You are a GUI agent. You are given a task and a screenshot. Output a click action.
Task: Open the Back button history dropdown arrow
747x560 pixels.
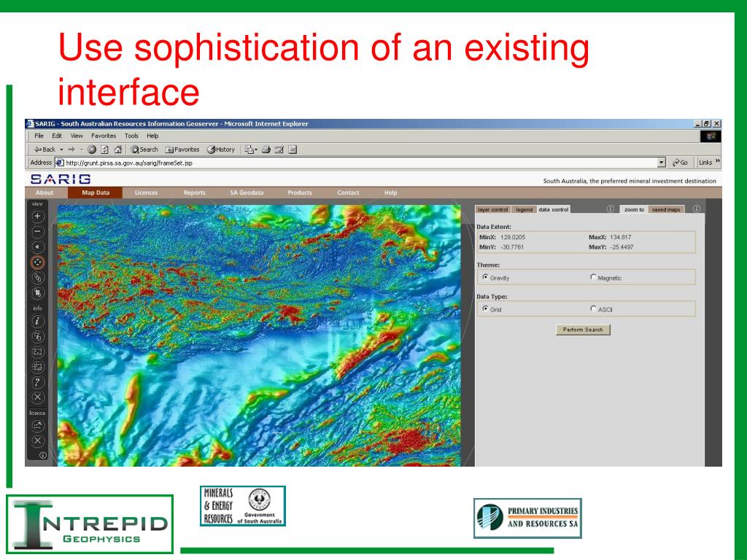[61, 149]
